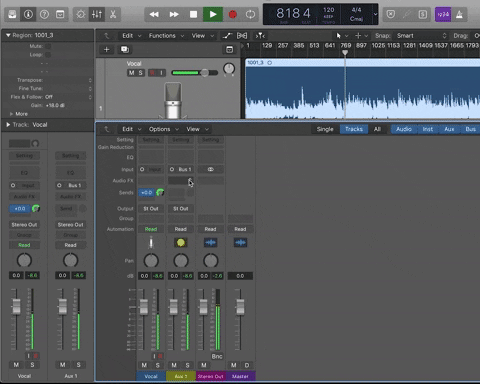Toggle the Catch Playhead icon
Viewport: 480px width, 384px height.
pos(260,36)
